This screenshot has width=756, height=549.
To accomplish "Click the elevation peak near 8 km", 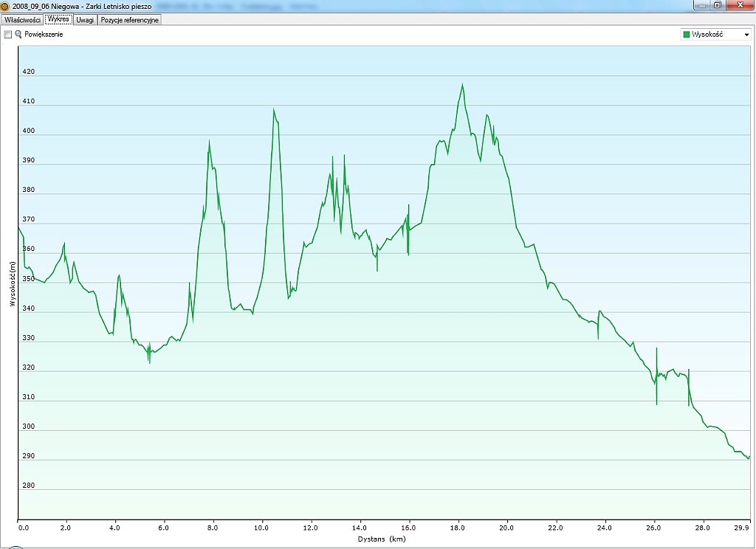I will [x=209, y=142].
